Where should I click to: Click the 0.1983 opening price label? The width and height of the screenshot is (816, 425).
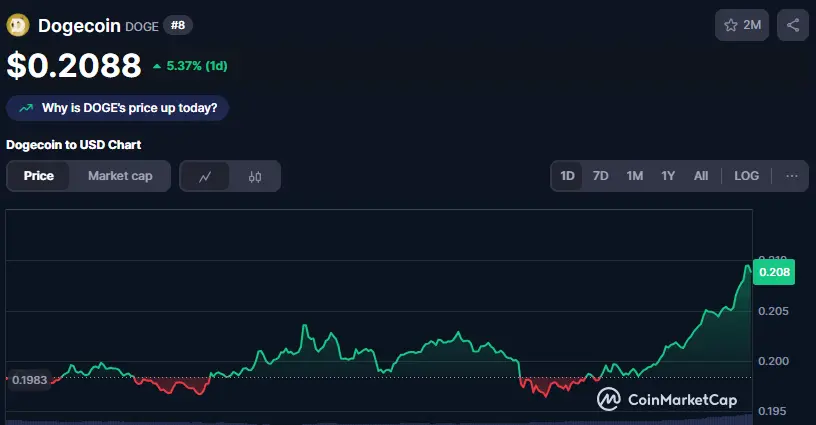29,380
